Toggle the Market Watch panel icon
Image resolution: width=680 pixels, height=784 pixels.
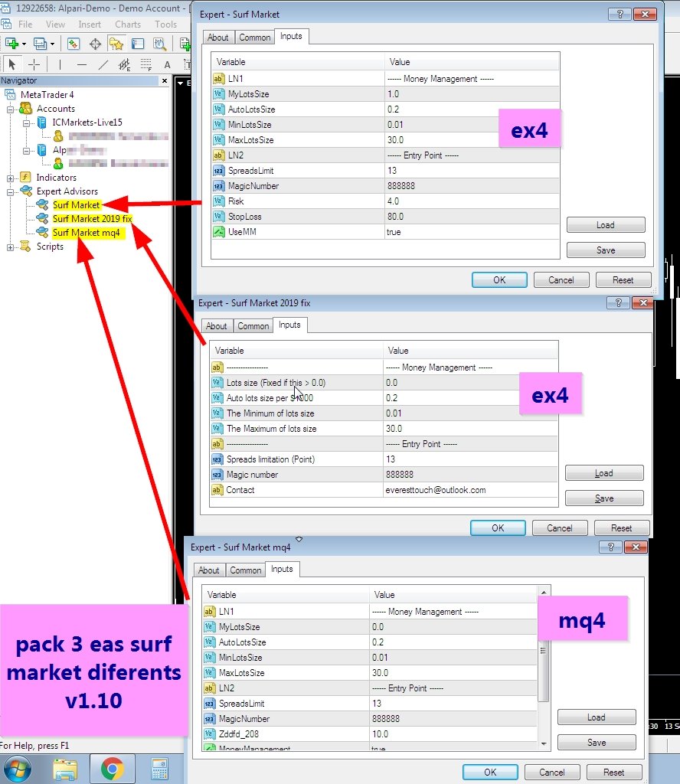tap(74, 44)
